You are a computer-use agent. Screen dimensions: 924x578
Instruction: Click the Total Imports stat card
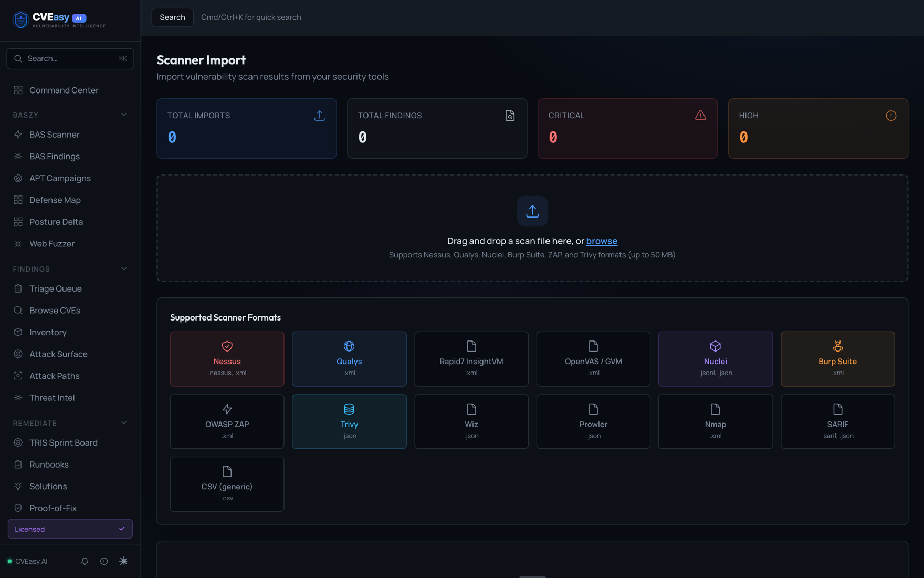coord(247,128)
